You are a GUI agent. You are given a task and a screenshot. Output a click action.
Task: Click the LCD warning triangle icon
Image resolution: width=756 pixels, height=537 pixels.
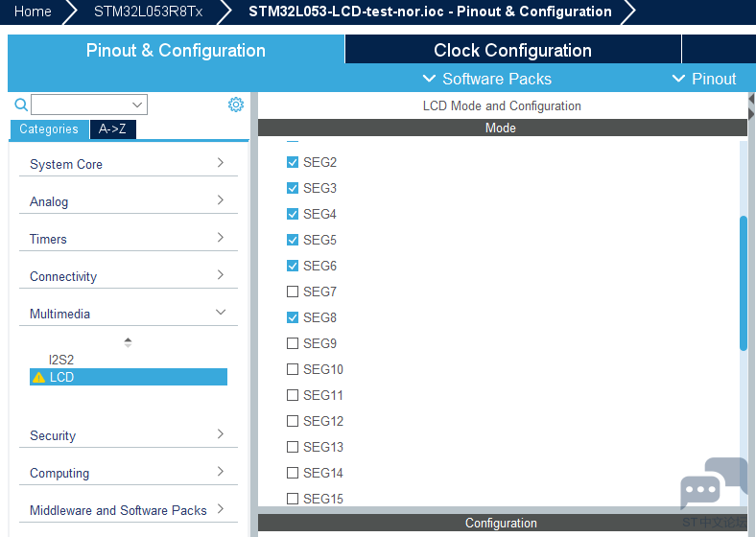38,378
